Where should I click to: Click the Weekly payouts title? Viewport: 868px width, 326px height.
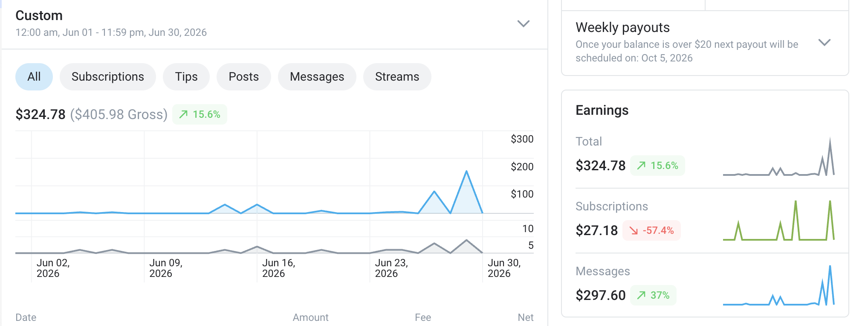(622, 27)
